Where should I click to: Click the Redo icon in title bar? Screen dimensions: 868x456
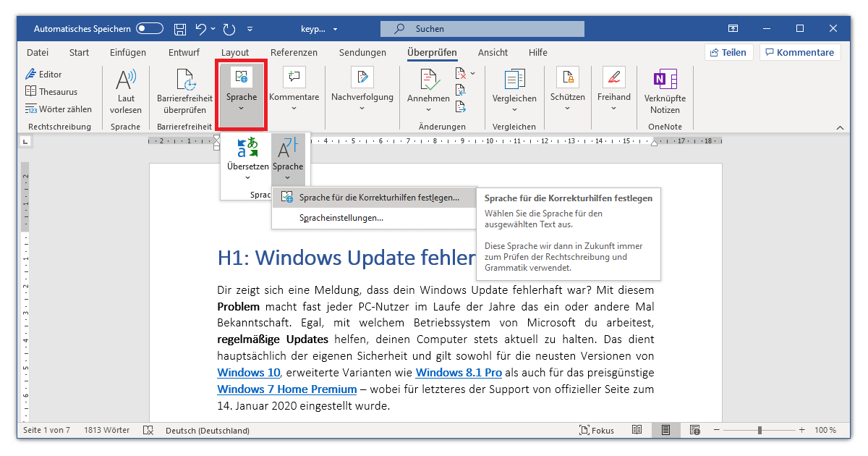(x=229, y=29)
